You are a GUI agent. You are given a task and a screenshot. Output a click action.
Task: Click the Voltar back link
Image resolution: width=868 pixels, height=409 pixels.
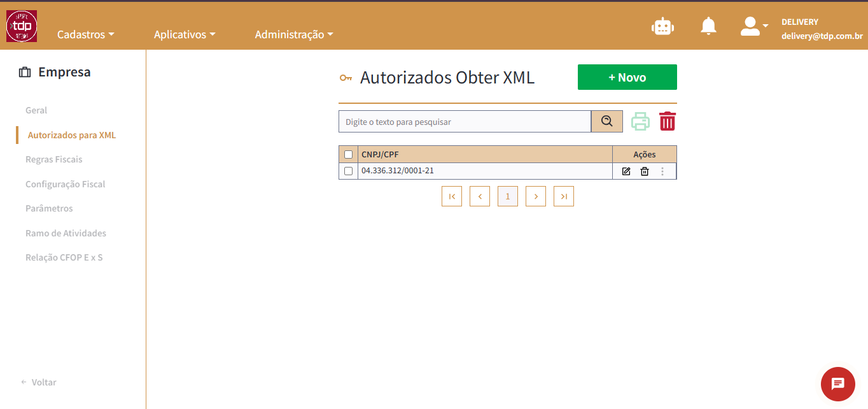tap(39, 382)
